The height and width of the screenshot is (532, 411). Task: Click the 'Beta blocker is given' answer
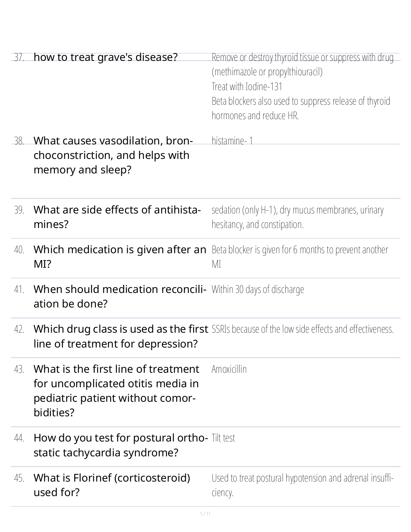coord(299,257)
